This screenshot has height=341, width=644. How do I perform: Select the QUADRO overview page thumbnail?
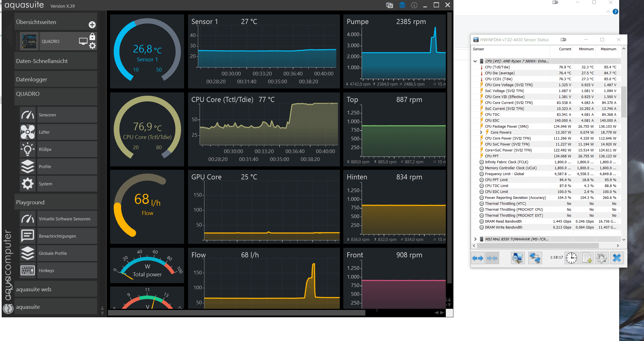29,41
